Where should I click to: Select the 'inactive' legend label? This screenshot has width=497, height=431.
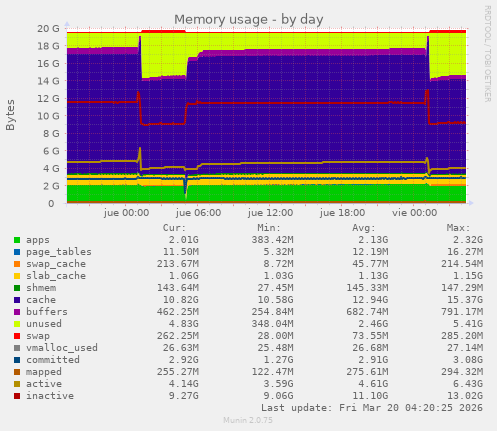tap(50, 396)
